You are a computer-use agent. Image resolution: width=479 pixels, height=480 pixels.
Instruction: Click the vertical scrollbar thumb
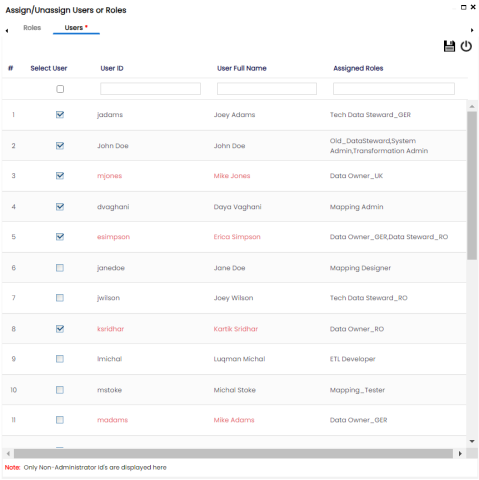[472, 185]
